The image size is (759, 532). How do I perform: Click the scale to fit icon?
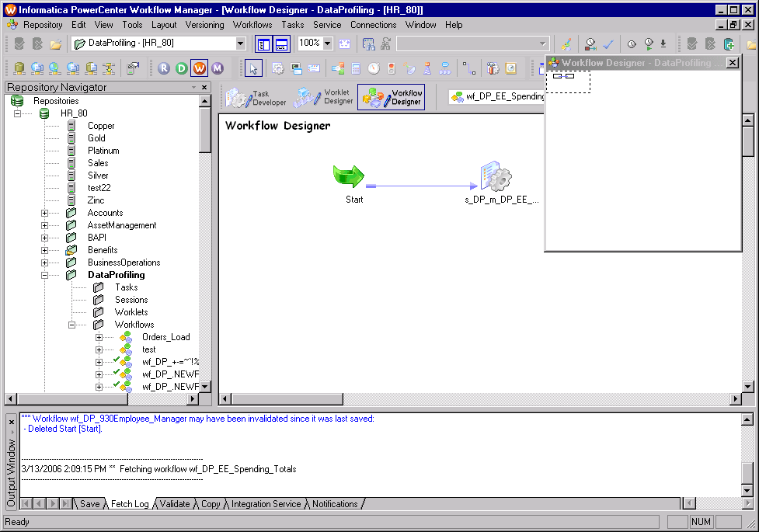click(x=344, y=44)
